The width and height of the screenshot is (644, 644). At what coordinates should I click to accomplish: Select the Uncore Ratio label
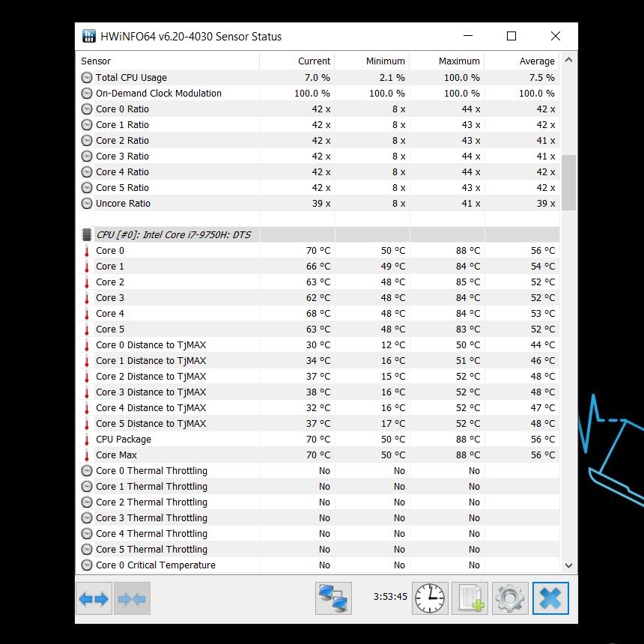[124, 203]
